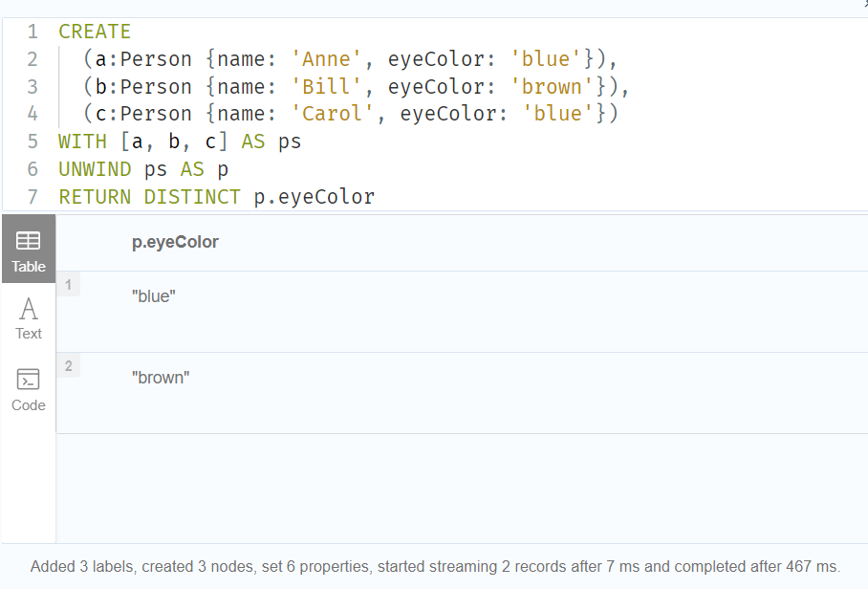The height and width of the screenshot is (589, 868).
Task: Place cursor on the CREATE keyword
Action: [95, 32]
